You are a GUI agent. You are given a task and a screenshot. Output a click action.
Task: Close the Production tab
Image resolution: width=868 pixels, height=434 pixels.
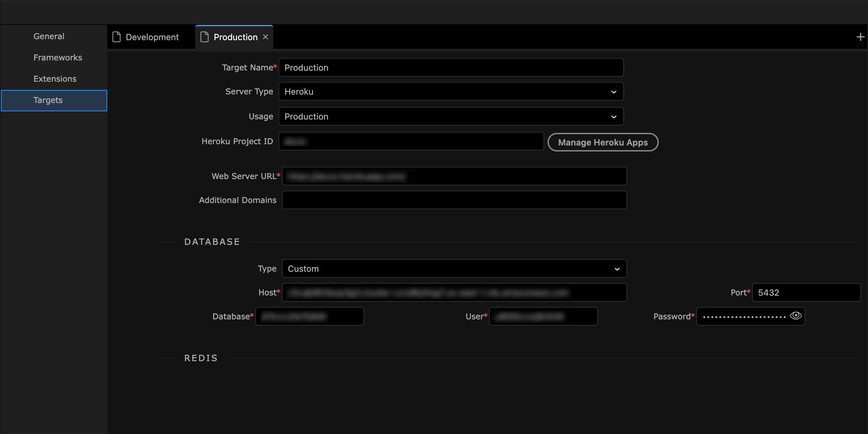(x=266, y=37)
